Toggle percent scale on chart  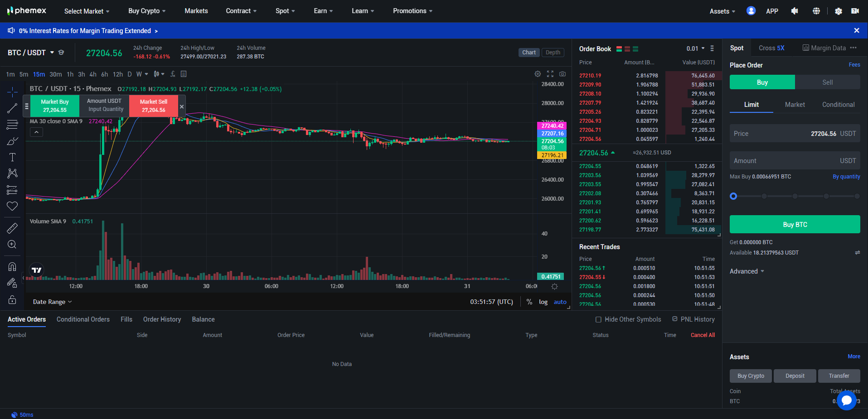pyautogui.click(x=529, y=302)
